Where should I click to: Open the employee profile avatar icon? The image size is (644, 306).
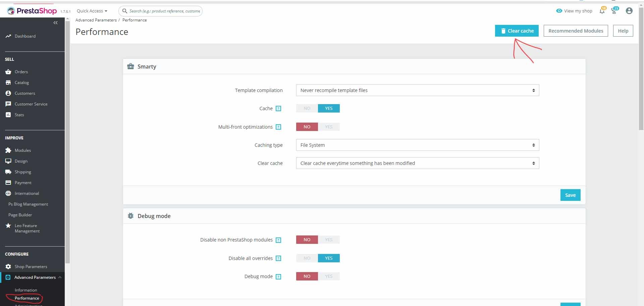(629, 11)
